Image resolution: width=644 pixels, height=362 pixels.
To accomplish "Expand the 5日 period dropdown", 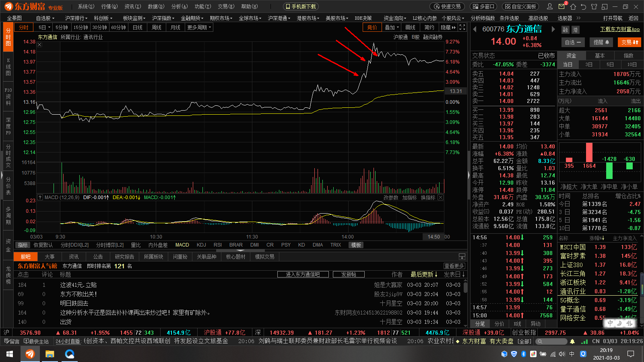I will click(44, 27).
